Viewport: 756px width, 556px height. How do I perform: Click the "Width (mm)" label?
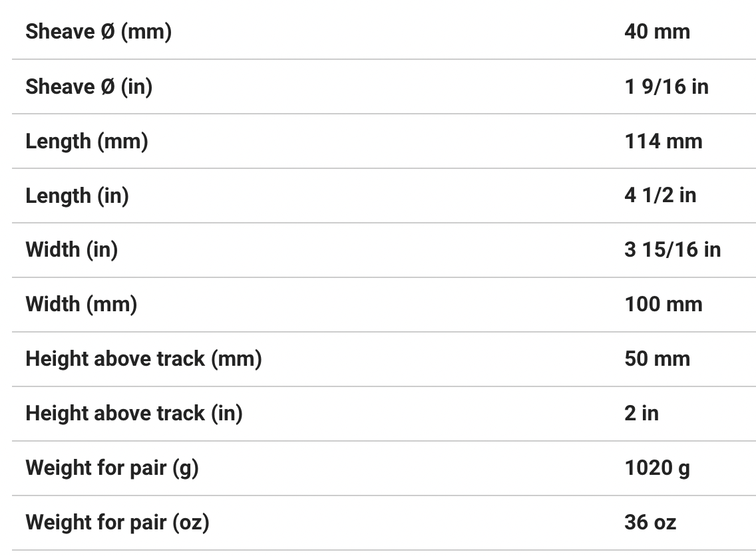point(81,305)
